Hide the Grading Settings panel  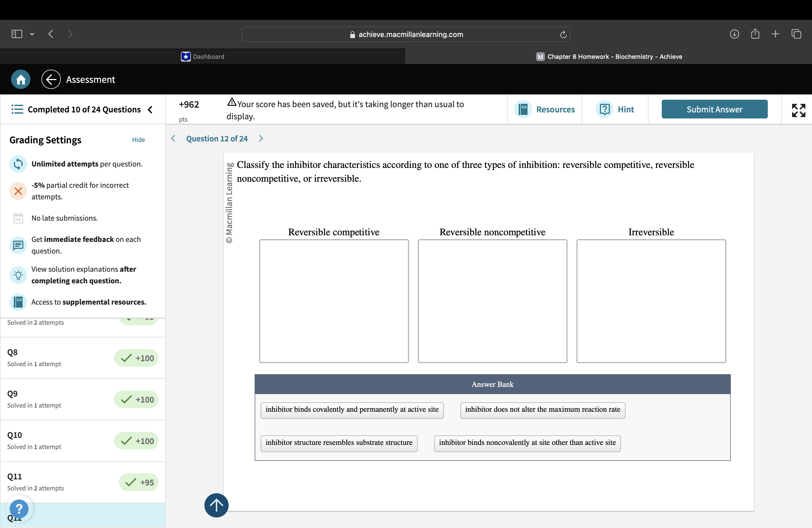[x=138, y=139]
